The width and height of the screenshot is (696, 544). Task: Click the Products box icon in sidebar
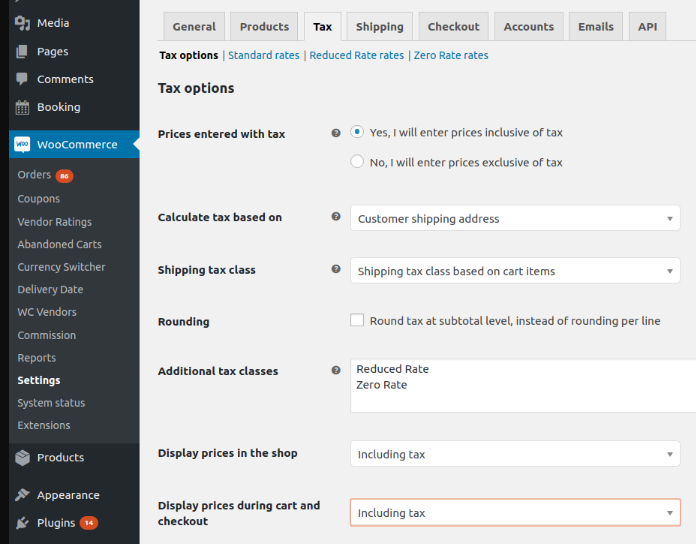pyautogui.click(x=22, y=457)
